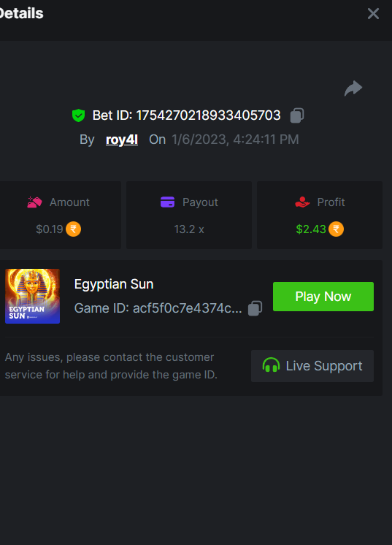Copy the Bet ID to clipboard
The width and height of the screenshot is (392, 545).
(297, 115)
